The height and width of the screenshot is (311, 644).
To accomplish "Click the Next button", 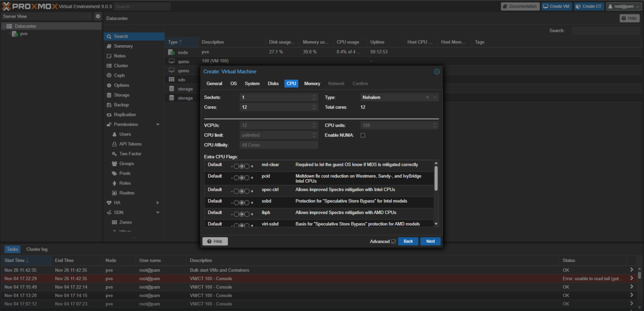I will 430,241.
